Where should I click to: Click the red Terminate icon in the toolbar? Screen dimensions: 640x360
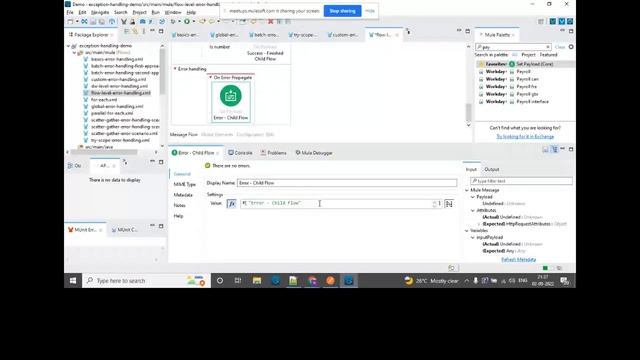(270, 21)
